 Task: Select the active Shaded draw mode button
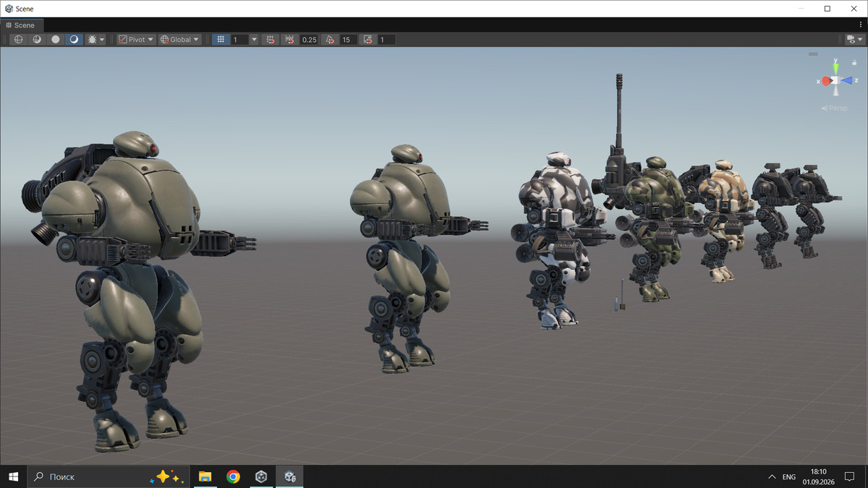(x=74, y=40)
